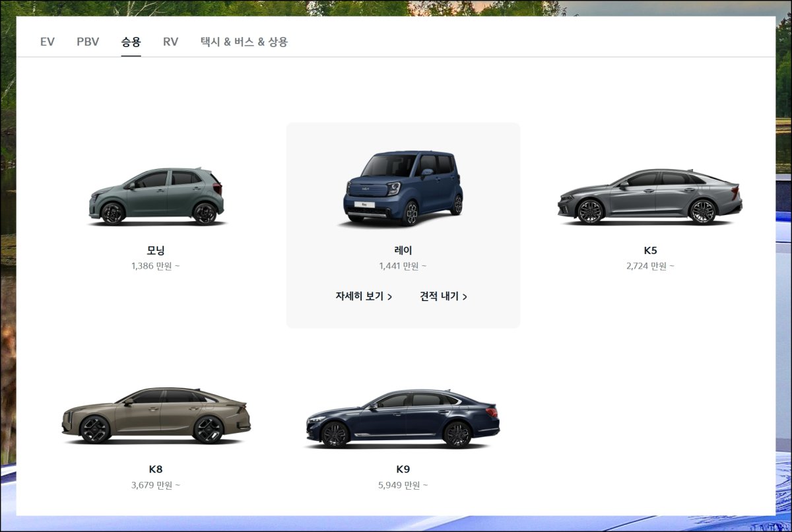Image resolution: width=792 pixels, height=532 pixels.
Task: Click the K5 model name
Action: (651, 250)
